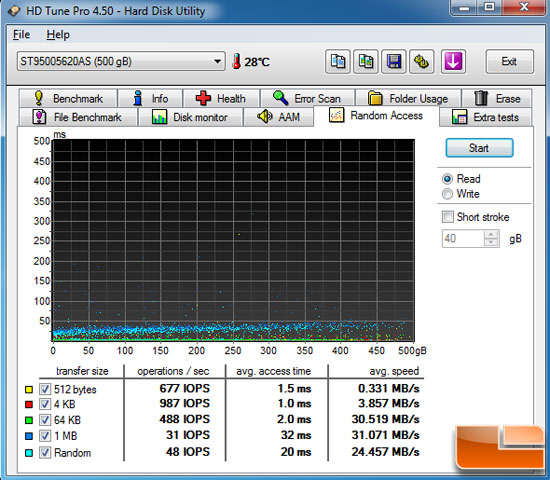
Task: Open the Disk monitor tab
Action: [191, 117]
